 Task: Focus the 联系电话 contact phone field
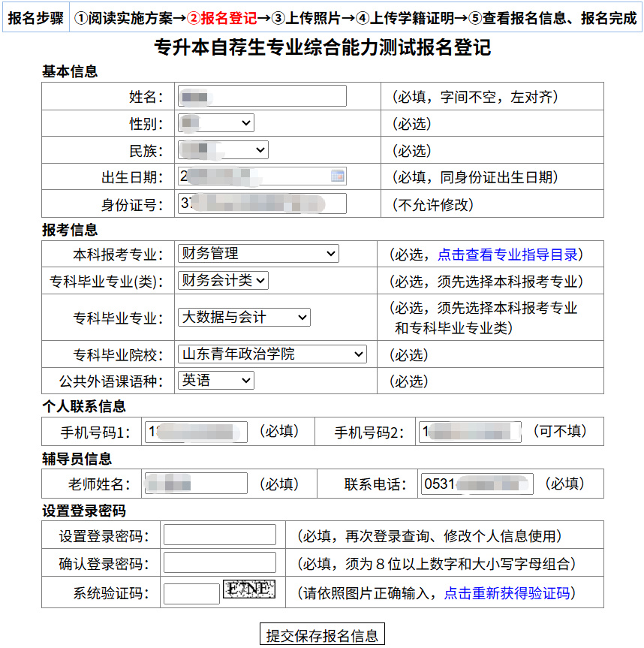tap(477, 484)
